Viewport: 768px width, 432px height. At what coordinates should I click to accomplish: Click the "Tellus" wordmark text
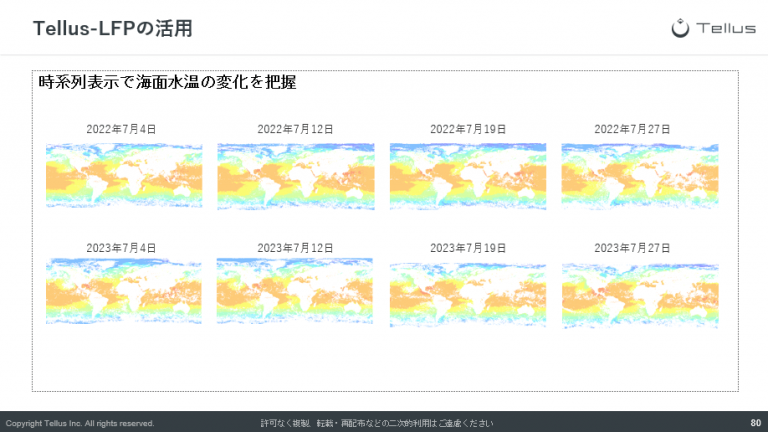[726, 28]
